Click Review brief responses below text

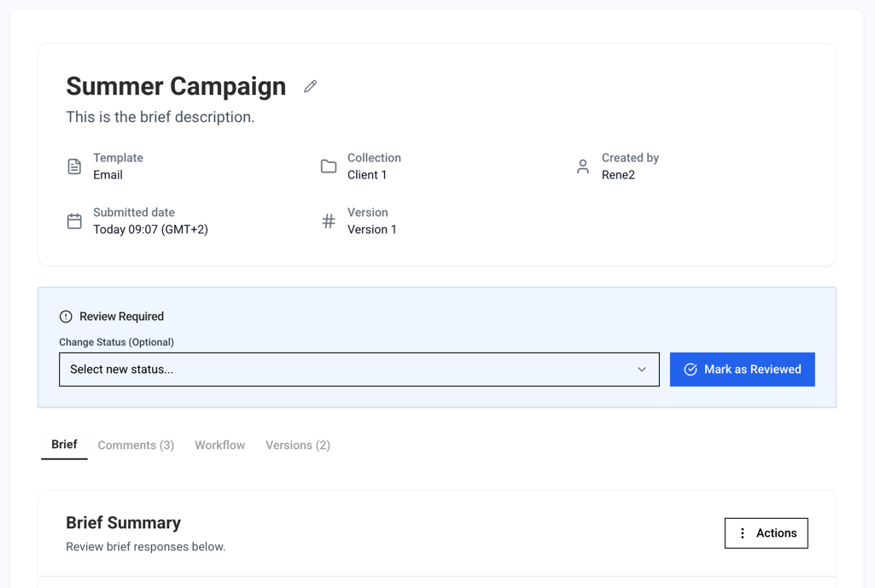point(146,547)
